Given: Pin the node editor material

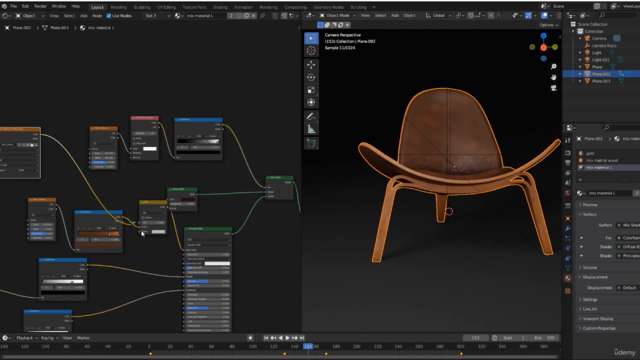Looking at the screenshot, I should (262, 16).
